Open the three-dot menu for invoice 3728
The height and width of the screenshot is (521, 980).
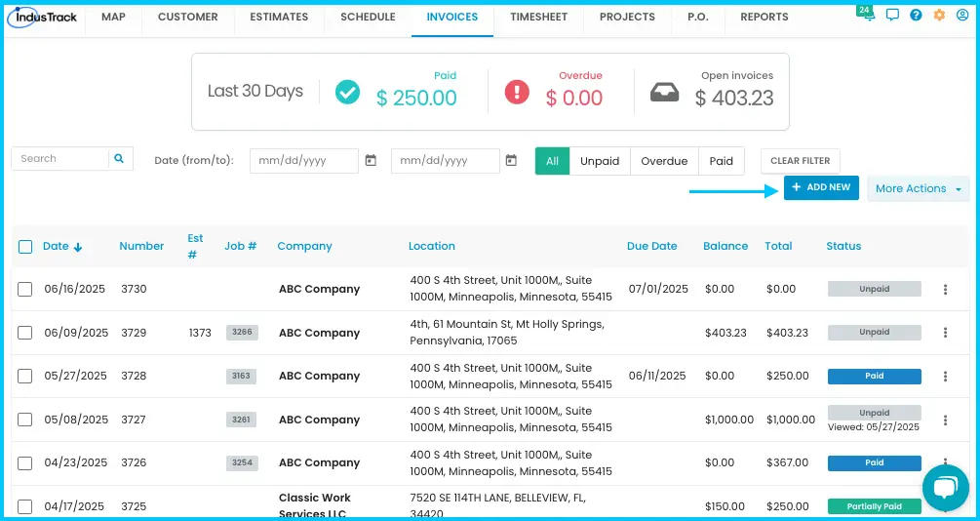click(x=945, y=376)
